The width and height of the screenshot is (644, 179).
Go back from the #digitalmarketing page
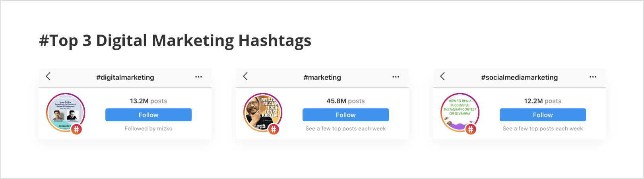pyautogui.click(x=48, y=76)
